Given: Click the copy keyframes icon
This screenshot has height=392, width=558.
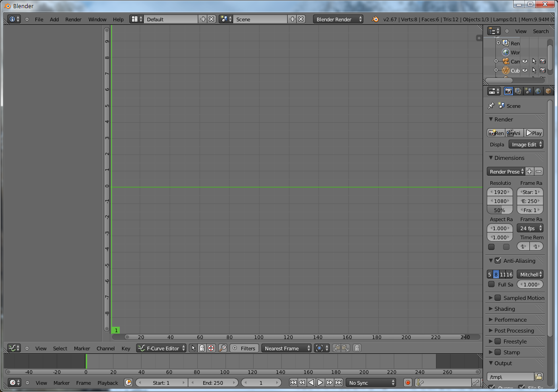Looking at the screenshot, I should click(x=337, y=348).
